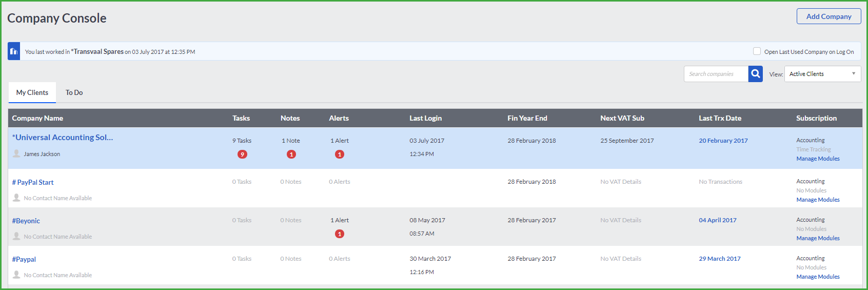Click the blue company icon beside last worked message

click(x=14, y=51)
